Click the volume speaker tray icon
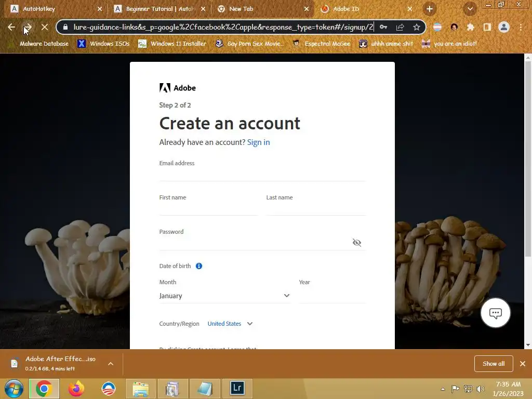The height and width of the screenshot is (399, 532). tap(480, 389)
